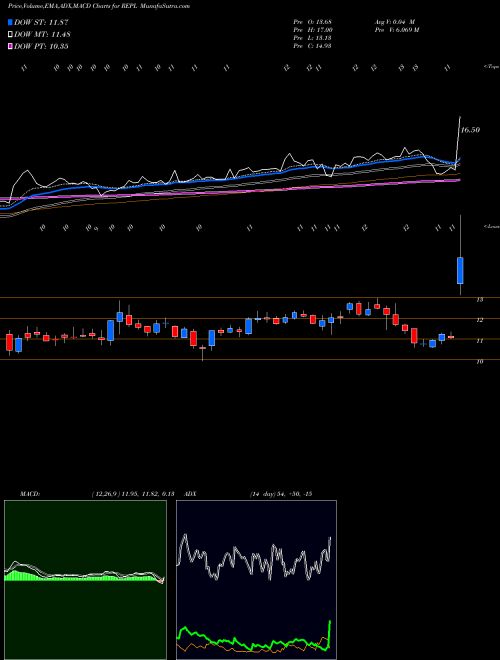Open the dark blue ADX chart panel

[x=256, y=580]
